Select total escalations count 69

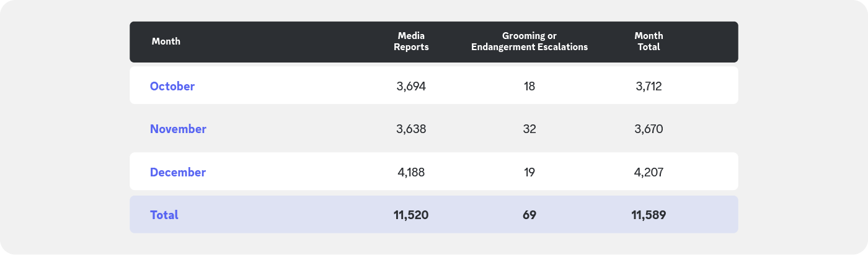[529, 215]
